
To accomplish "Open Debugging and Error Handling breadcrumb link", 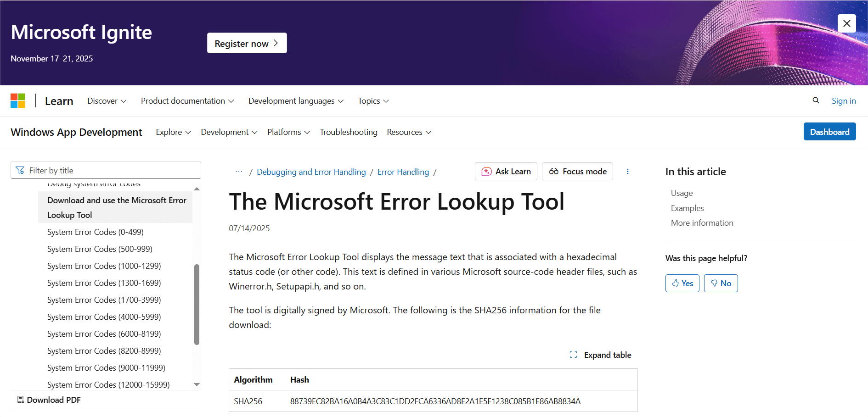I will [x=311, y=172].
